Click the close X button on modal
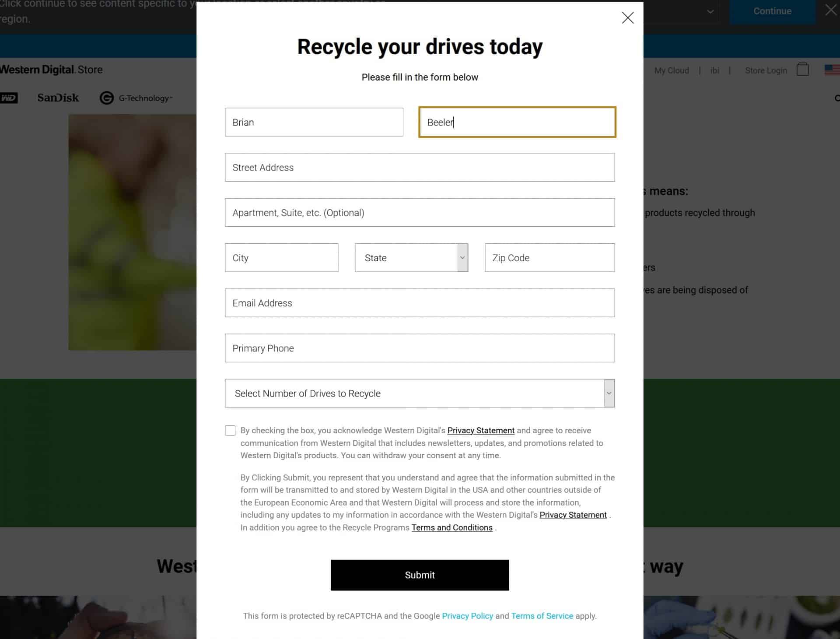Viewport: 840px width, 639px height. tap(627, 18)
